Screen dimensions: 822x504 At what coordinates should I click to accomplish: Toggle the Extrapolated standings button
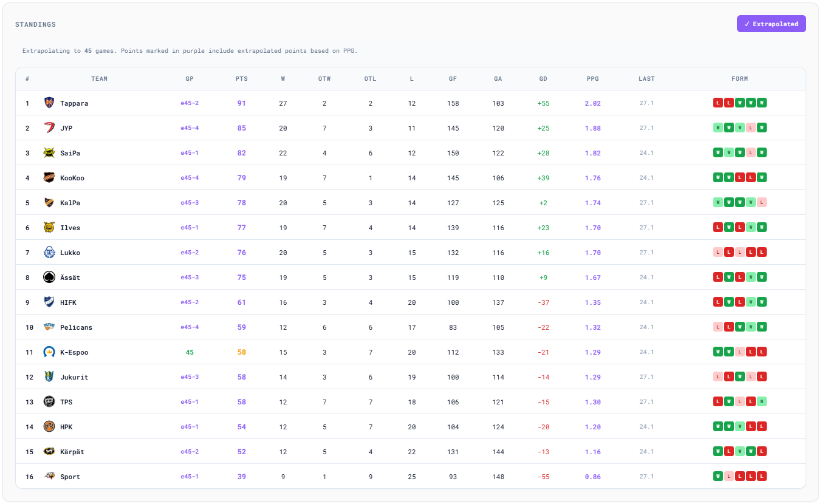[771, 24]
